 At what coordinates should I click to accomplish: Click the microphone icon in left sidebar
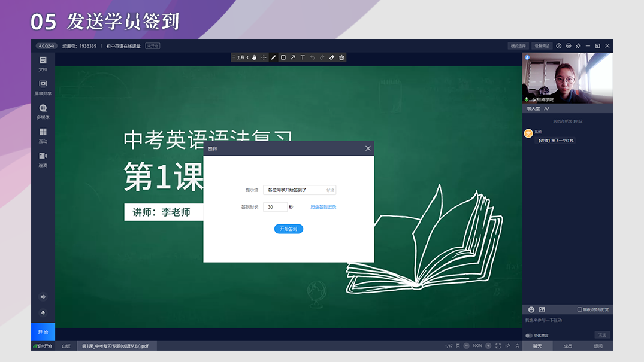click(x=43, y=312)
